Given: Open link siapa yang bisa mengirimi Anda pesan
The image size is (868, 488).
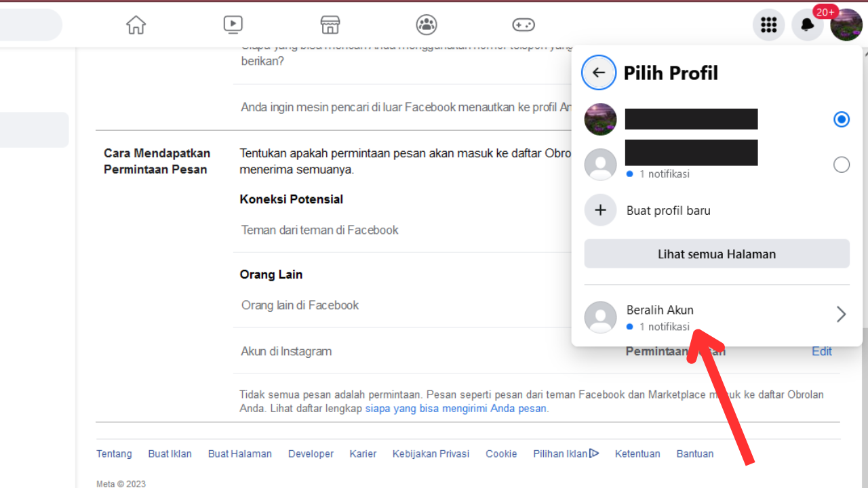Looking at the screenshot, I should 456,409.
